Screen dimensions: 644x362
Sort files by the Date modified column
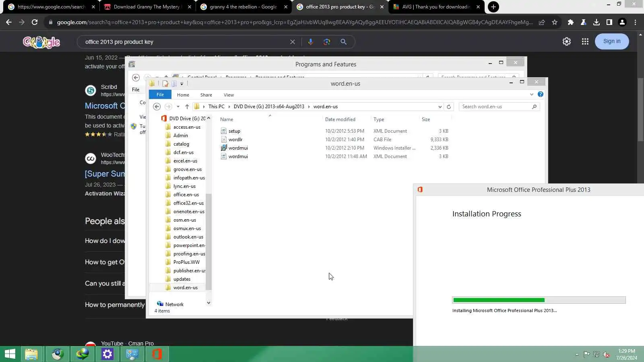340,119
